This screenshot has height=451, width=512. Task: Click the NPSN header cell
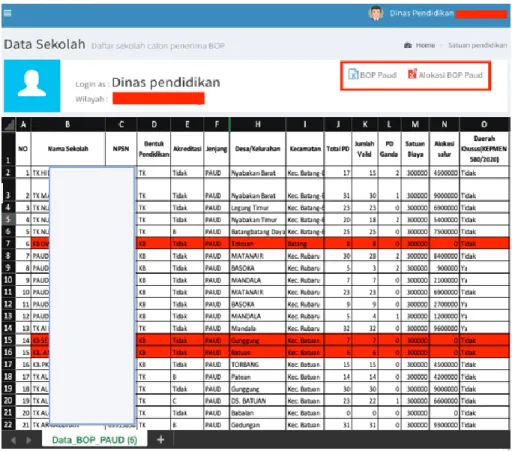click(x=121, y=149)
